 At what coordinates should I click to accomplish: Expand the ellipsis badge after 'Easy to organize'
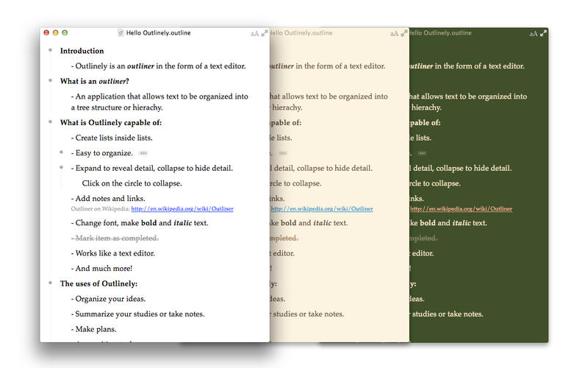click(x=143, y=153)
